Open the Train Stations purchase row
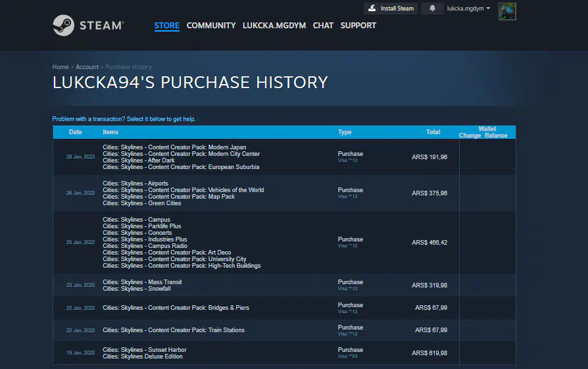This screenshot has height=369, width=588. tap(284, 330)
